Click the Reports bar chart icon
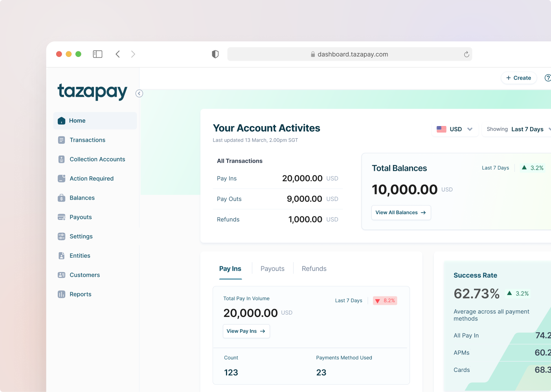This screenshot has width=551, height=392. 61,294
